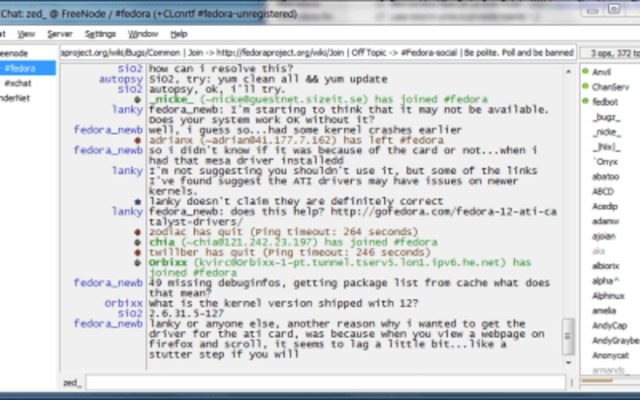This screenshot has height=400, width=640.
Task: Select user Acedip in the user list
Action: [x=605, y=207]
